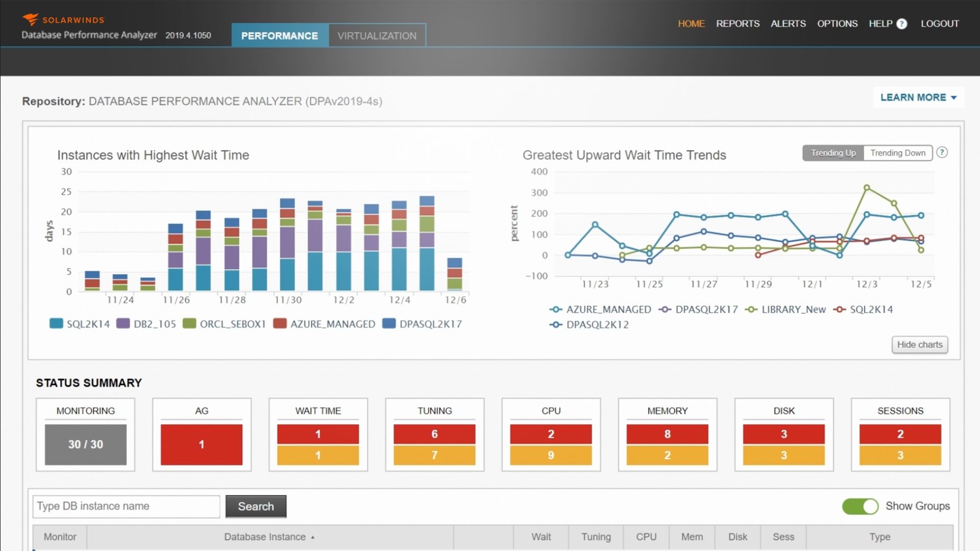Click the DB2_105 legend marker
This screenshot has width=980, height=551.
(x=121, y=323)
